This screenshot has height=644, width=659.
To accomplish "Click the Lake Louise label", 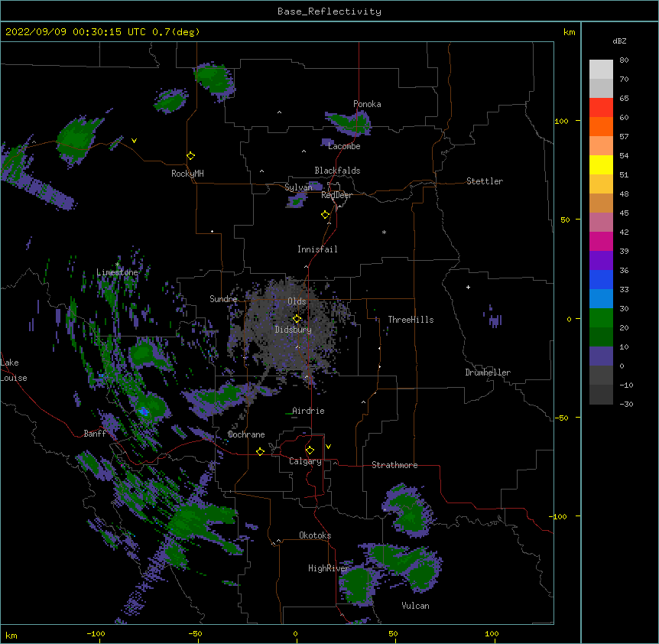I will click(x=14, y=370).
